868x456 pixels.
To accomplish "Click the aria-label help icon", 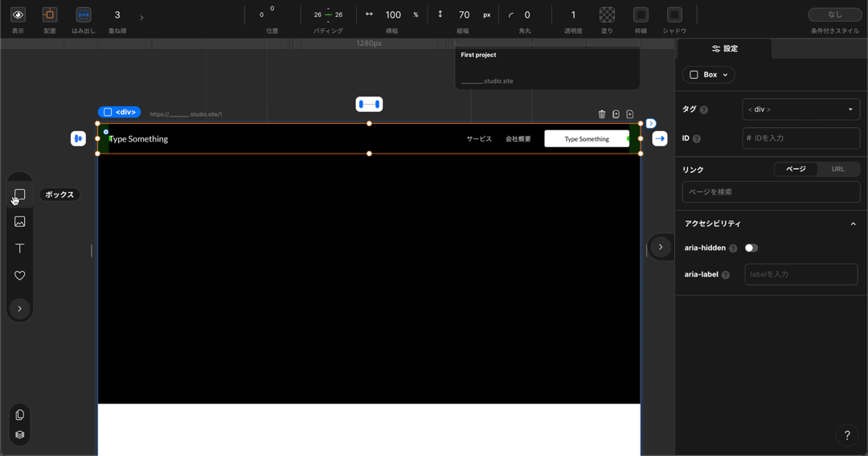I will (725, 275).
